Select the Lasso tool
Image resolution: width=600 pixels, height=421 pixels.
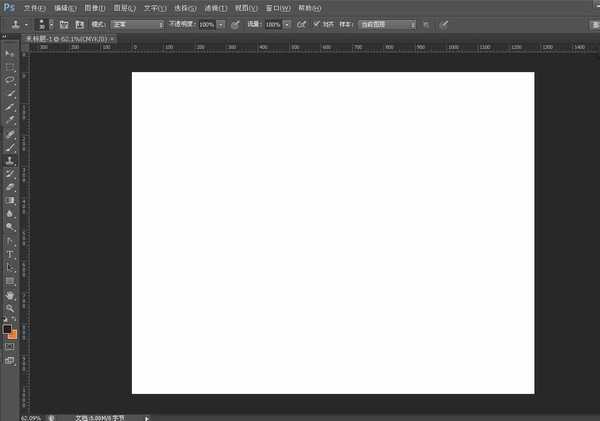click(x=10, y=79)
